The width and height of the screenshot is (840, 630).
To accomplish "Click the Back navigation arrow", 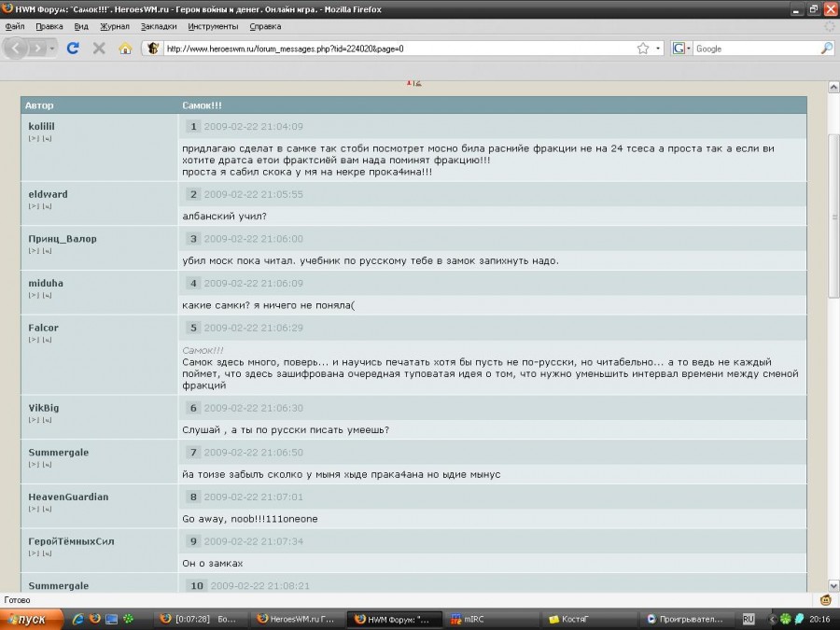I will 16,48.
